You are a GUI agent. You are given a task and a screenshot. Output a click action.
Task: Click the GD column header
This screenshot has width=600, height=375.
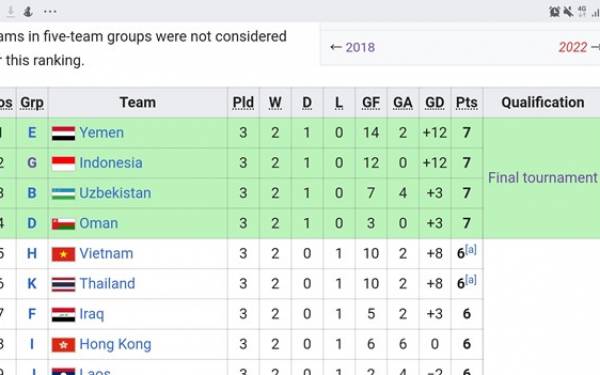435,103
